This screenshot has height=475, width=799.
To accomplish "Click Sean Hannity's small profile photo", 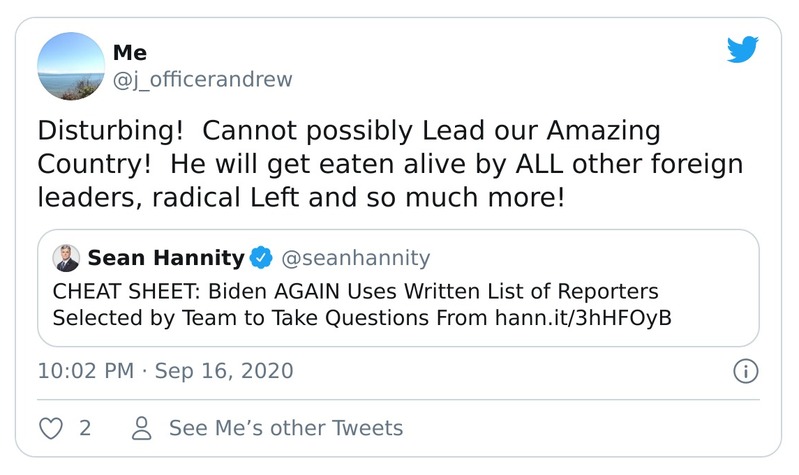I will 66,258.
